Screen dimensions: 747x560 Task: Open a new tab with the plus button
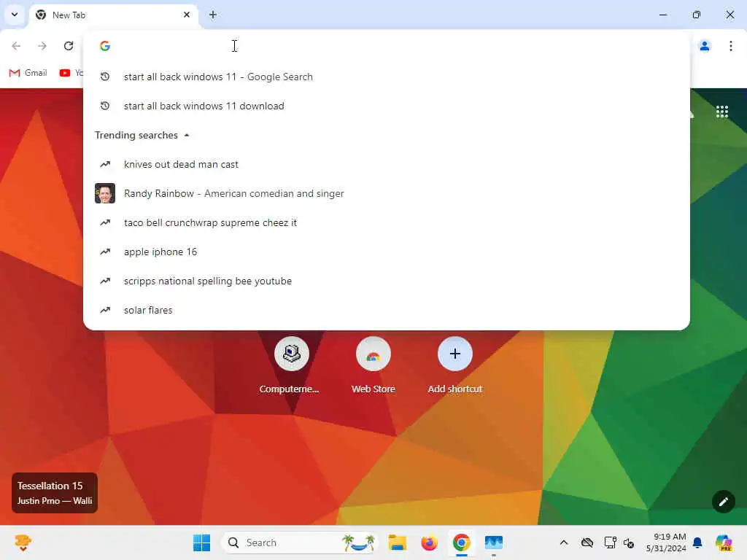[213, 15]
